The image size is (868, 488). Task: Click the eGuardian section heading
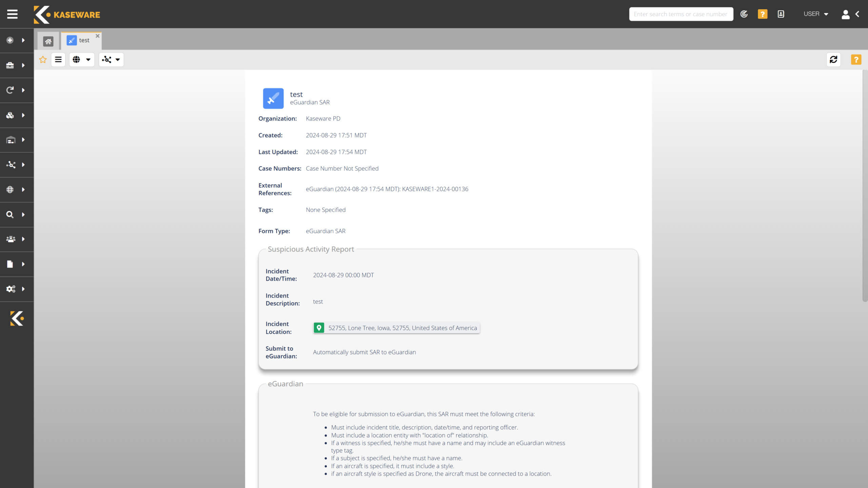tap(285, 384)
